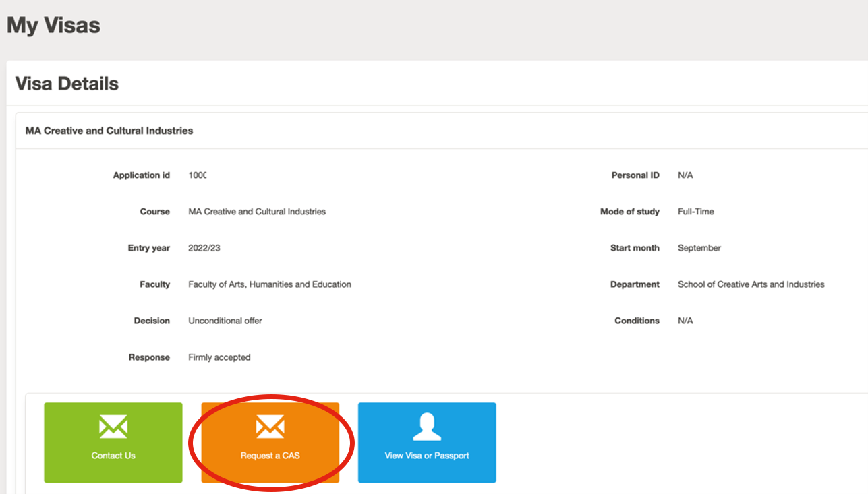Select the MA Creative and Cultural Industries panel header

(109, 131)
